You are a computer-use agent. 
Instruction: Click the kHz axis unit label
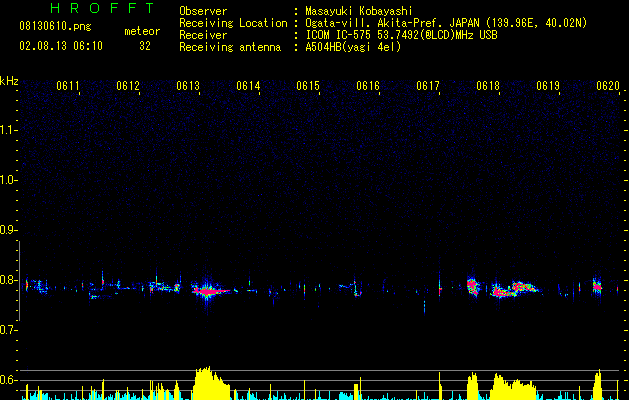point(9,81)
